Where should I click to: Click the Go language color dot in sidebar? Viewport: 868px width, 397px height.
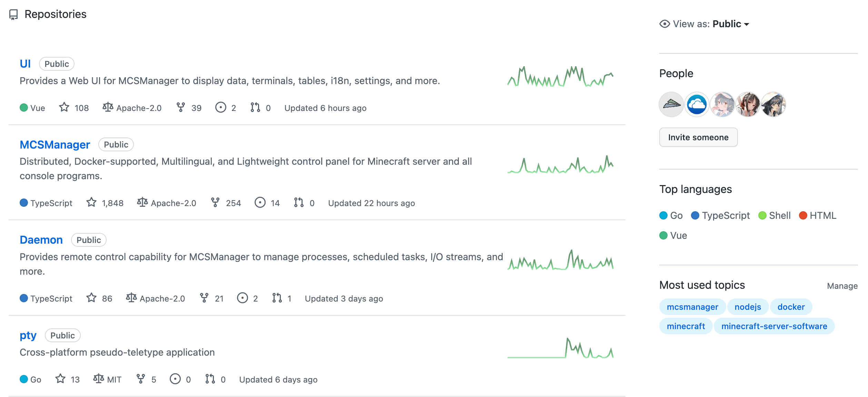coord(663,215)
